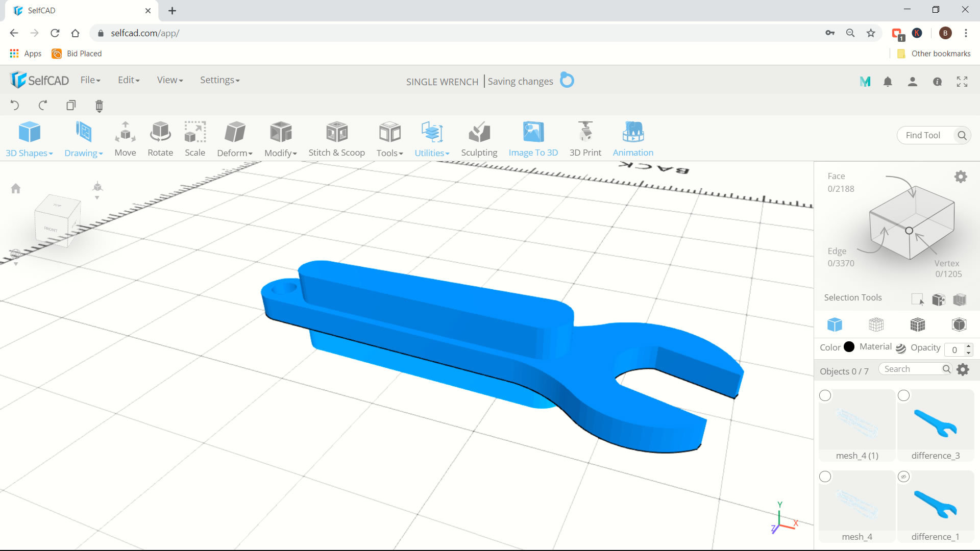Viewport: 980px width, 551px height.
Task: Click the SelfCAD logo
Action: click(x=39, y=80)
